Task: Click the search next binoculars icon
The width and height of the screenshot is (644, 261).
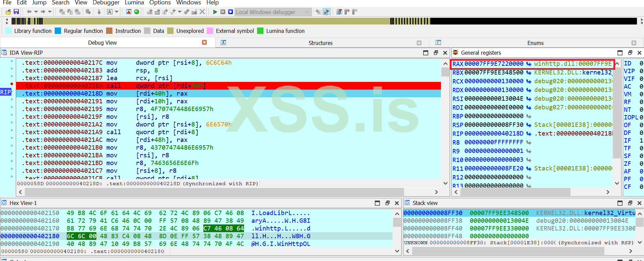Action: point(88,12)
